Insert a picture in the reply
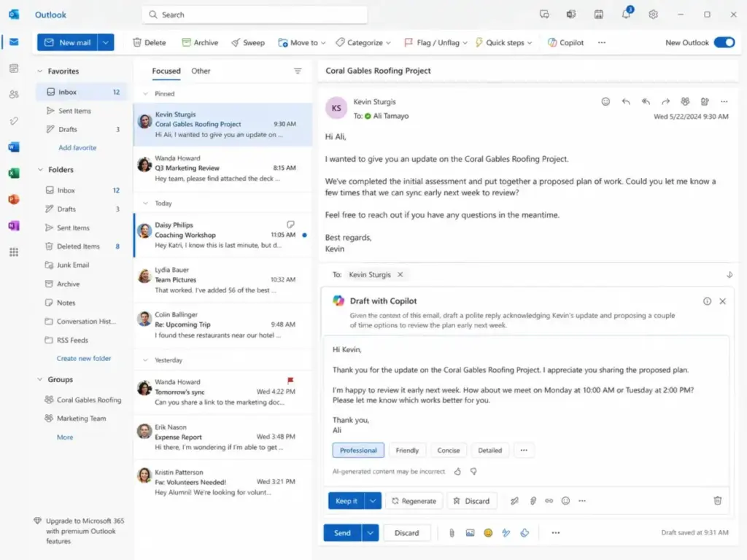Screen dimensions: 747x560 click(471, 533)
